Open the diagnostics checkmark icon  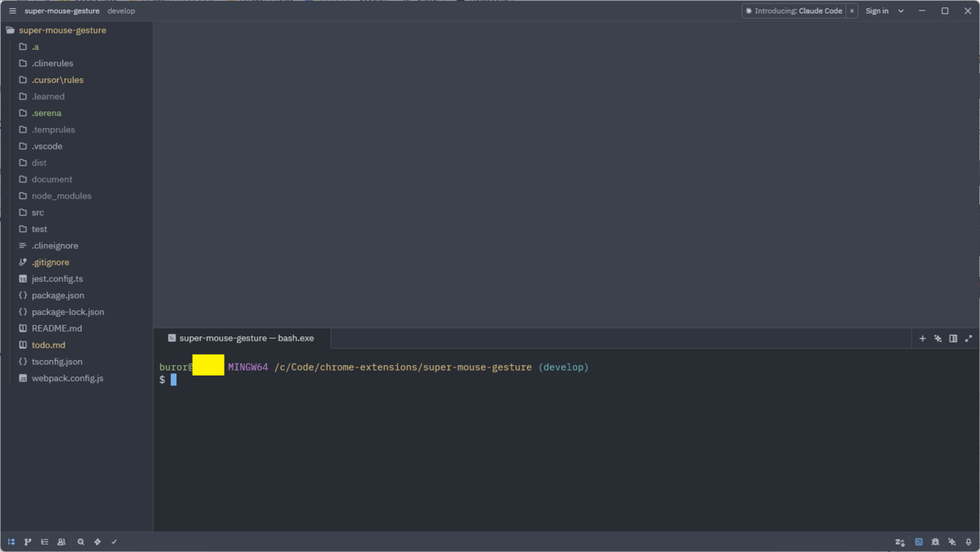[x=114, y=541]
